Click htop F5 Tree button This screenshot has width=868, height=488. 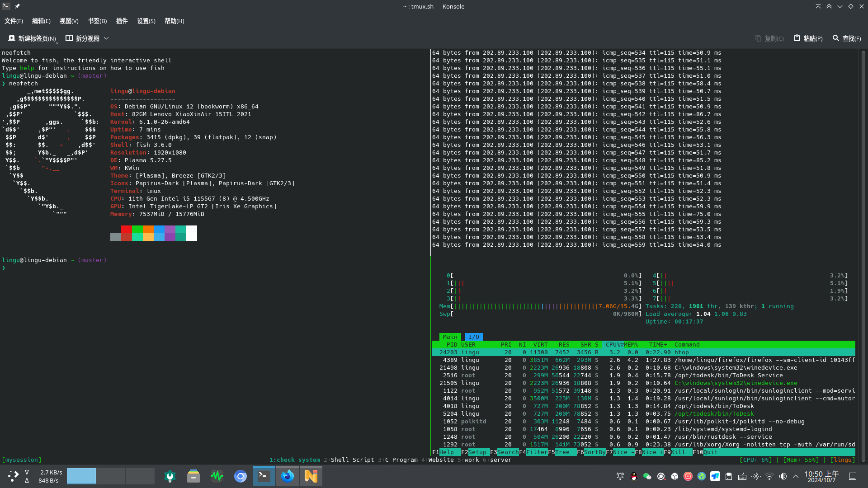[x=562, y=452]
